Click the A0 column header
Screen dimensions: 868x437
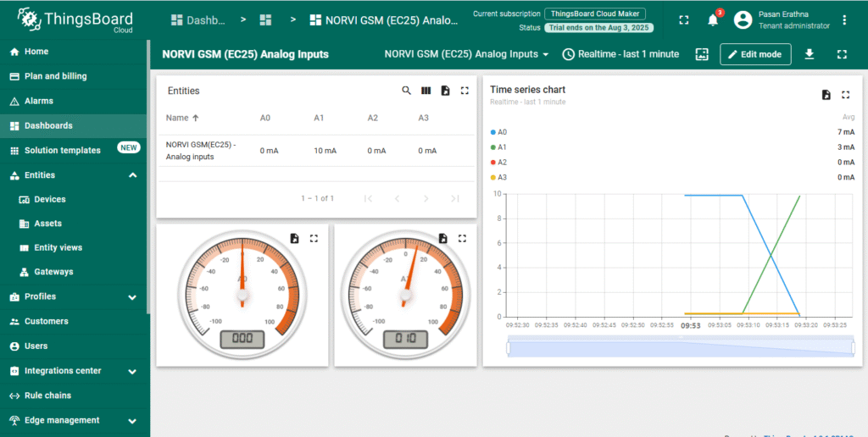[265, 118]
